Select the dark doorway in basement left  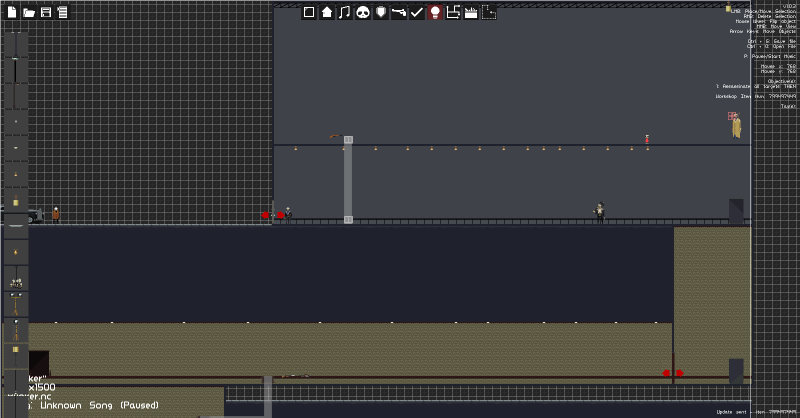pyautogui.click(x=38, y=363)
